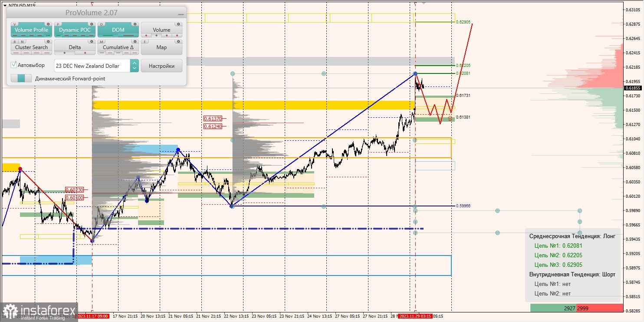Open Delta gear settings
This screenshot has height=322, width=644.
92,42
